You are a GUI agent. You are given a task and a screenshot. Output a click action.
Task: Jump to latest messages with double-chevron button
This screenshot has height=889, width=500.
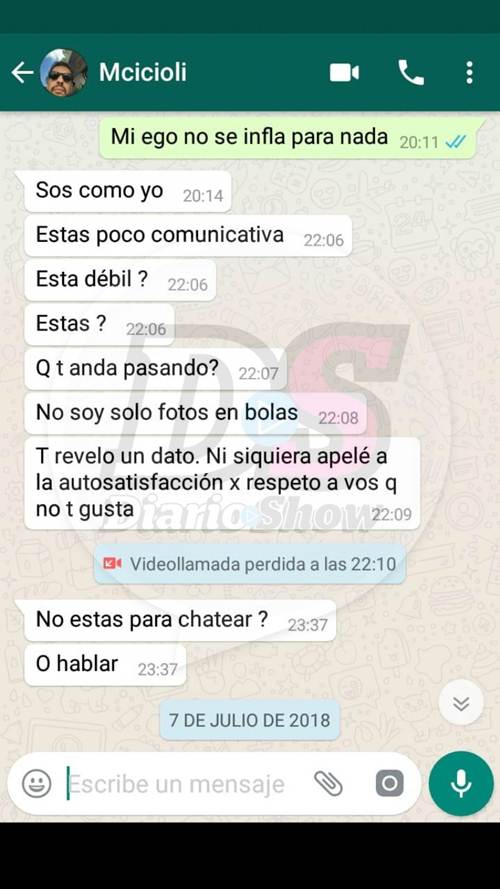(x=461, y=702)
